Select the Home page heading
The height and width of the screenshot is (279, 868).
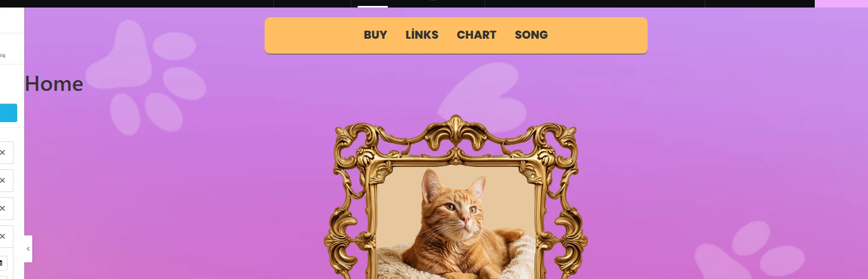point(54,84)
